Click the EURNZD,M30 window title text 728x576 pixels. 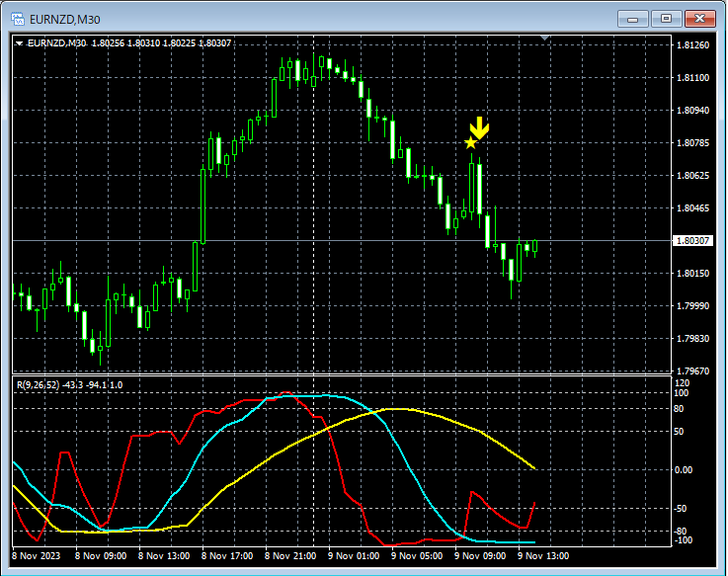point(64,20)
